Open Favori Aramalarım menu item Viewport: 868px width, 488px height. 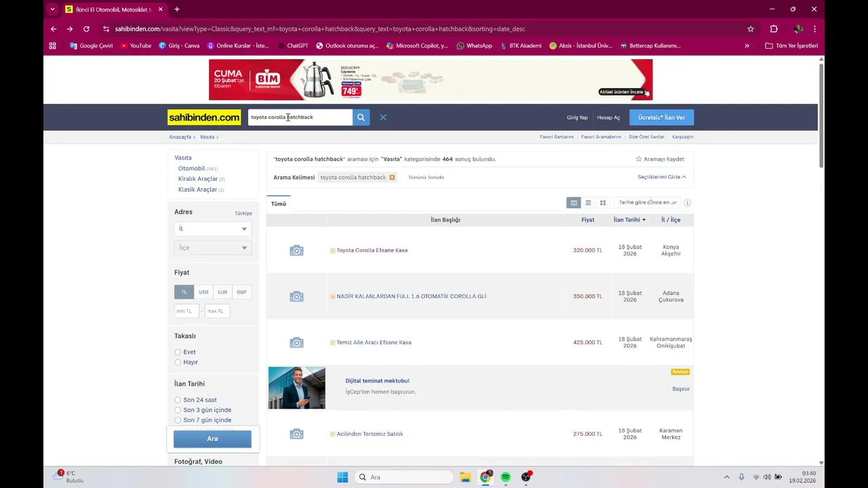(601, 137)
